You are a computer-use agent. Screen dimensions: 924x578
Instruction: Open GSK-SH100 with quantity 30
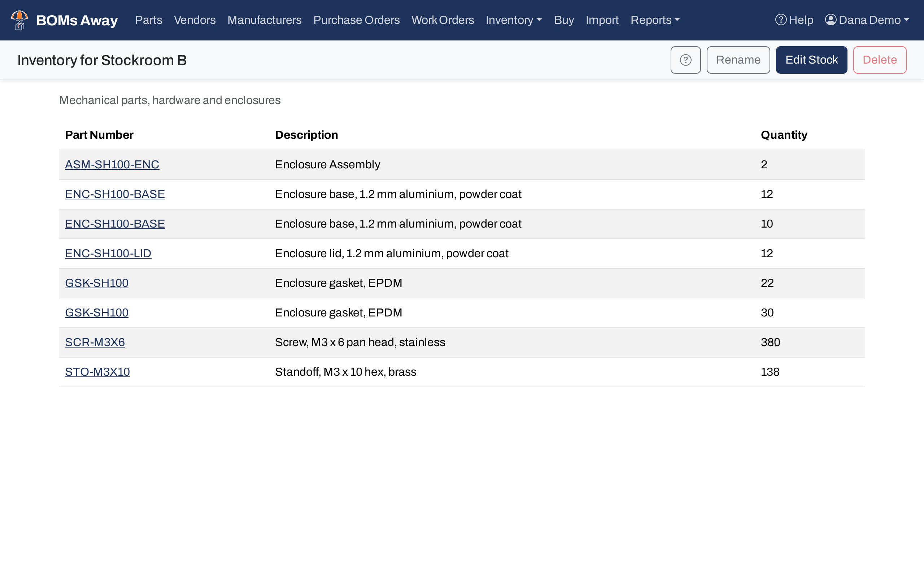pyautogui.click(x=97, y=313)
